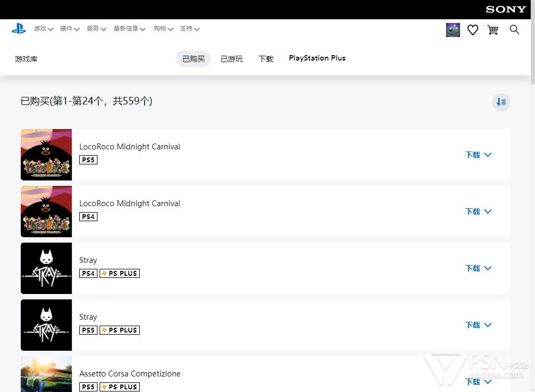Open the user profile avatar
The width and height of the screenshot is (535, 392).
tap(453, 30)
